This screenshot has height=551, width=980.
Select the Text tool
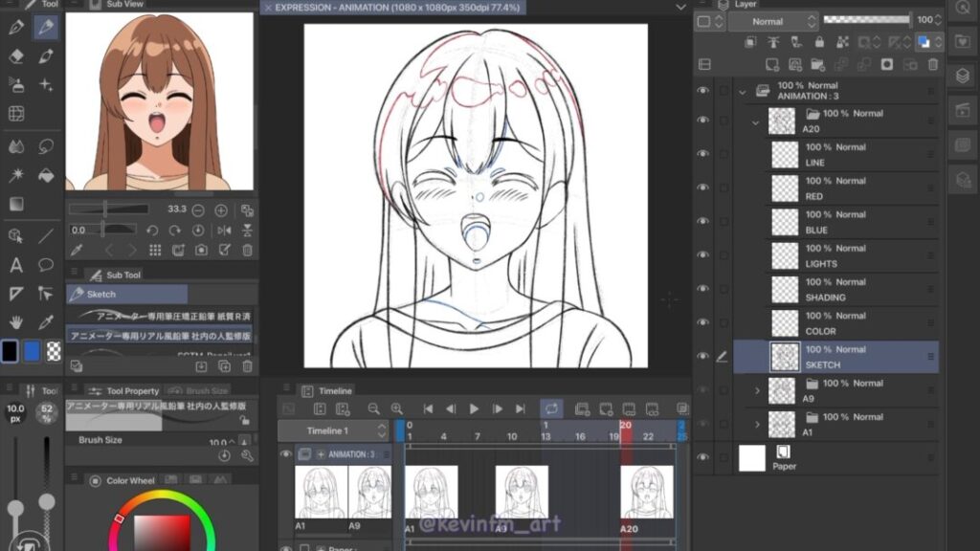(16, 265)
